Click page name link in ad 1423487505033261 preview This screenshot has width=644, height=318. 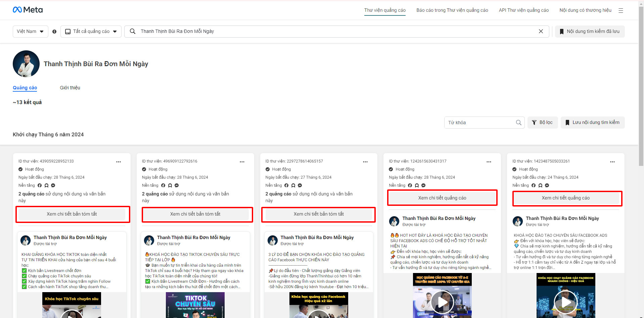(x=562, y=218)
